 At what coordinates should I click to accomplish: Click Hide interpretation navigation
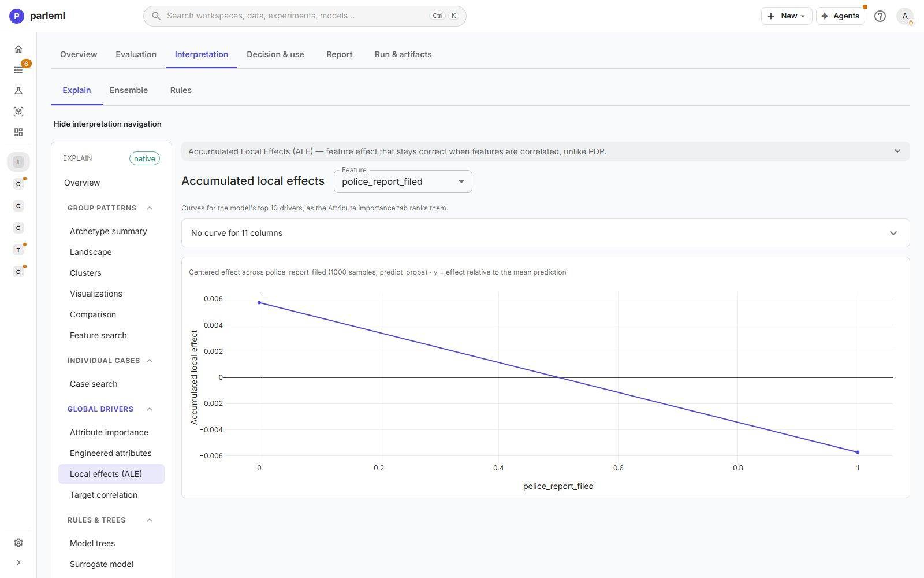click(x=107, y=124)
